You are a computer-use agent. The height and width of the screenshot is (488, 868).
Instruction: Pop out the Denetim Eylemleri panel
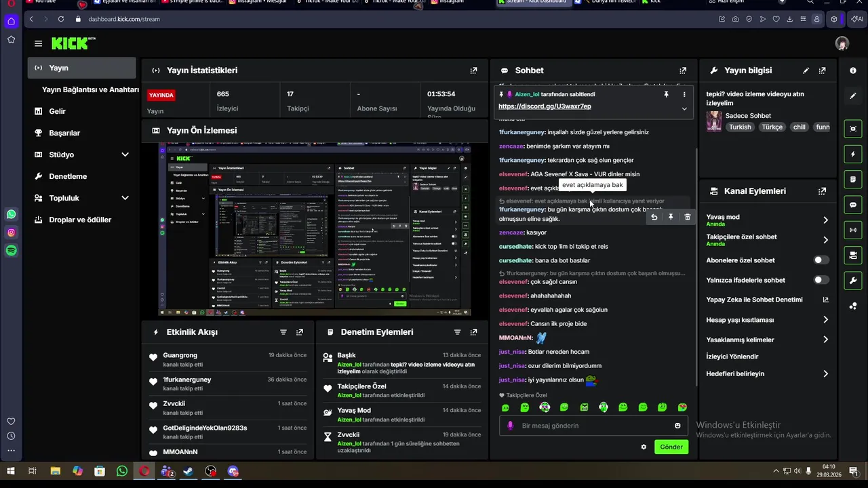click(x=473, y=332)
